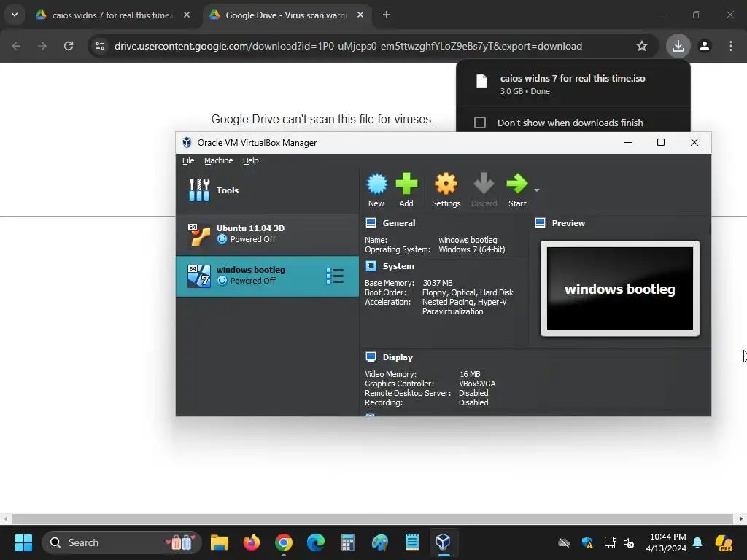Click VirtualBox icon in taskbar
The width and height of the screenshot is (747, 560).
click(444, 542)
